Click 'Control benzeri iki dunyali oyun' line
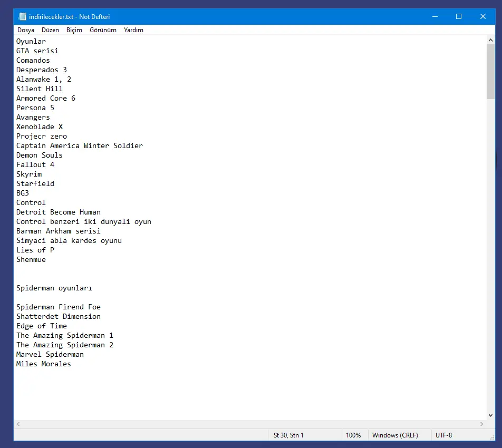The image size is (502, 448). click(84, 222)
